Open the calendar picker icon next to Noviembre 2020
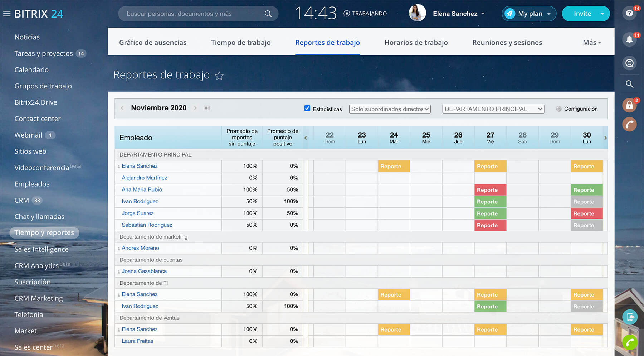This screenshot has height=356, width=644. click(x=207, y=108)
